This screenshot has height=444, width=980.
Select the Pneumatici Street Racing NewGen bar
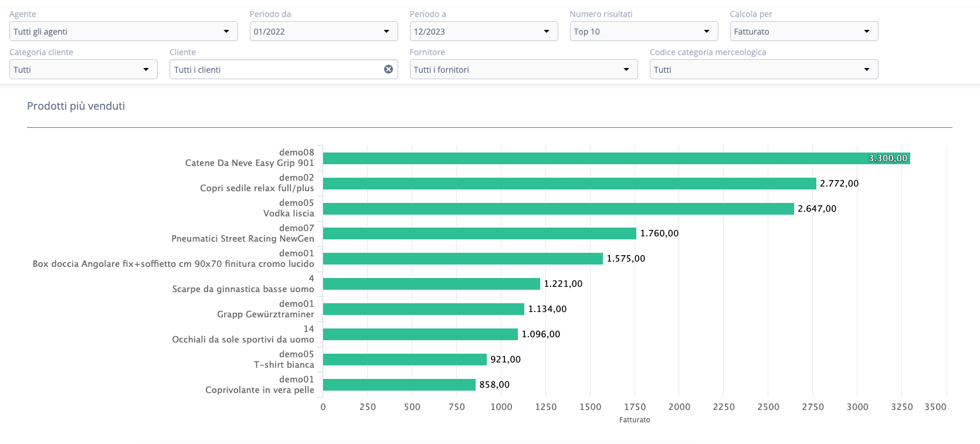[x=479, y=233]
